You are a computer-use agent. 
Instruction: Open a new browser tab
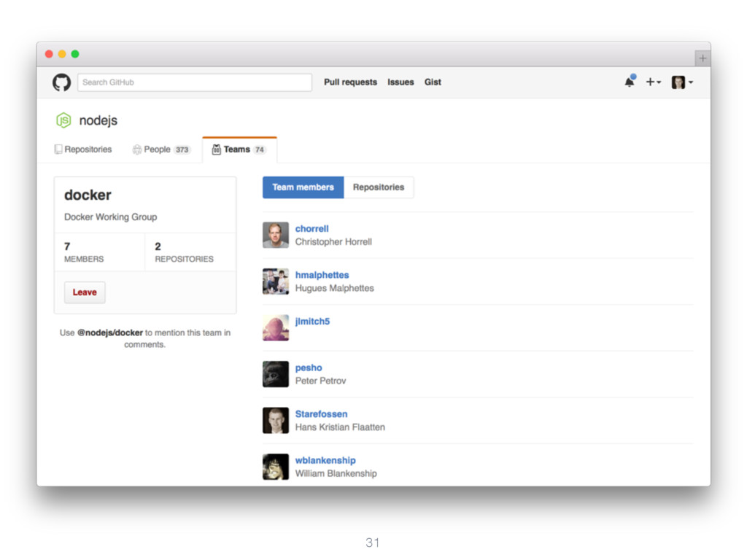(703, 58)
